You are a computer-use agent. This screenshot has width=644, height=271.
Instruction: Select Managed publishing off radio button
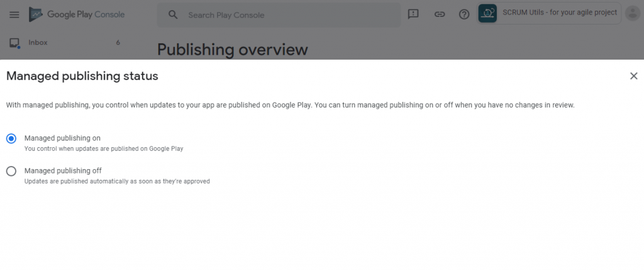tap(11, 171)
